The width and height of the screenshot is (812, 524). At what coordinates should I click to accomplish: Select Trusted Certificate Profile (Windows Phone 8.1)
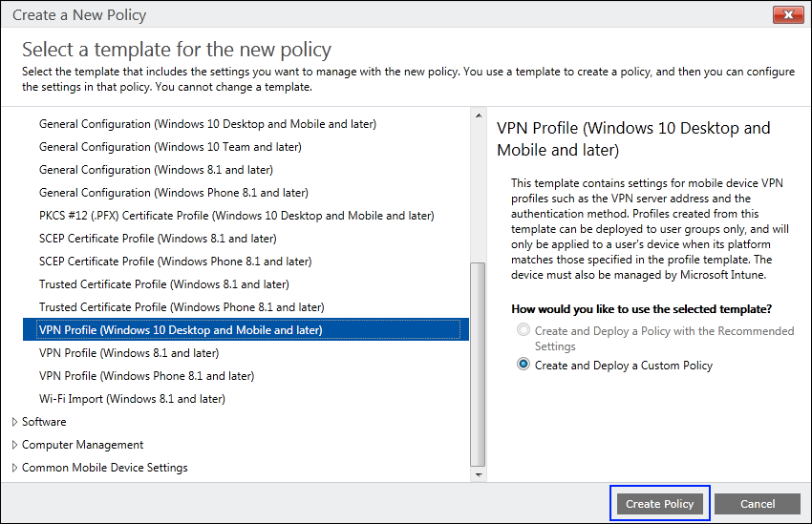tap(182, 307)
